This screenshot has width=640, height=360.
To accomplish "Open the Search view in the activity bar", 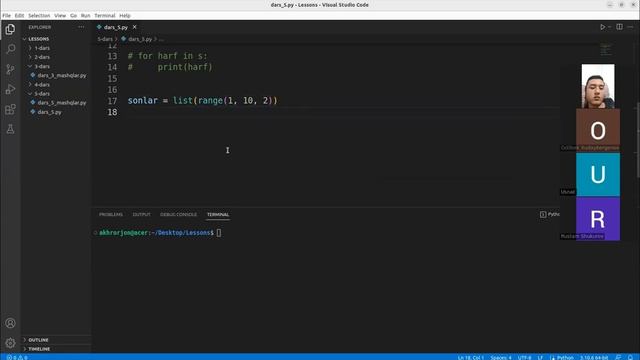I will pos(10,49).
